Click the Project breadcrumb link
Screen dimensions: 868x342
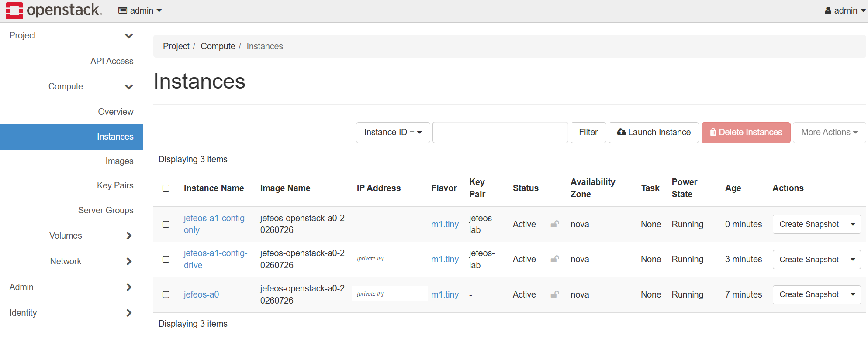(x=176, y=46)
